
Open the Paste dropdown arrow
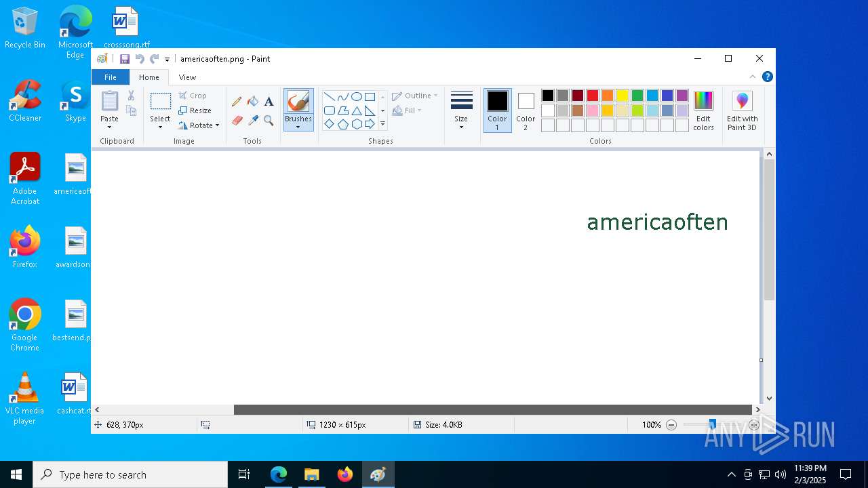(109, 127)
